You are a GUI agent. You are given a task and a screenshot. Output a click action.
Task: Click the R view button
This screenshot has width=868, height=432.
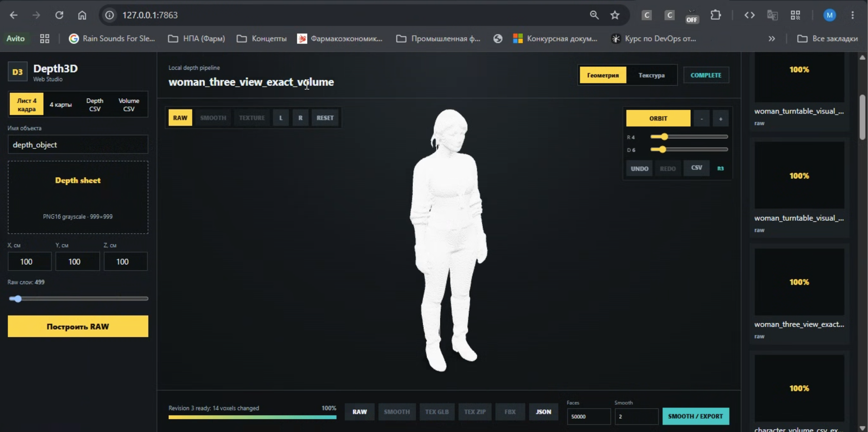tap(300, 118)
